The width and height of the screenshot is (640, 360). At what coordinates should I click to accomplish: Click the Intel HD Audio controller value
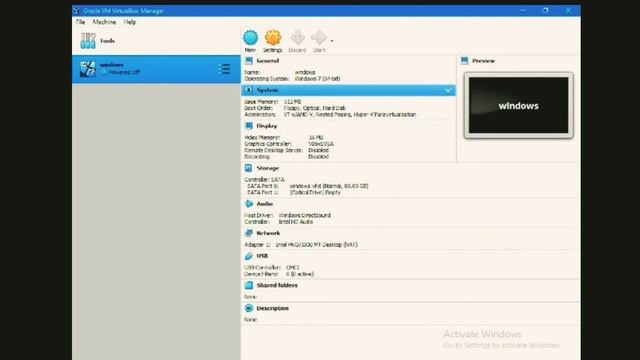tap(296, 222)
